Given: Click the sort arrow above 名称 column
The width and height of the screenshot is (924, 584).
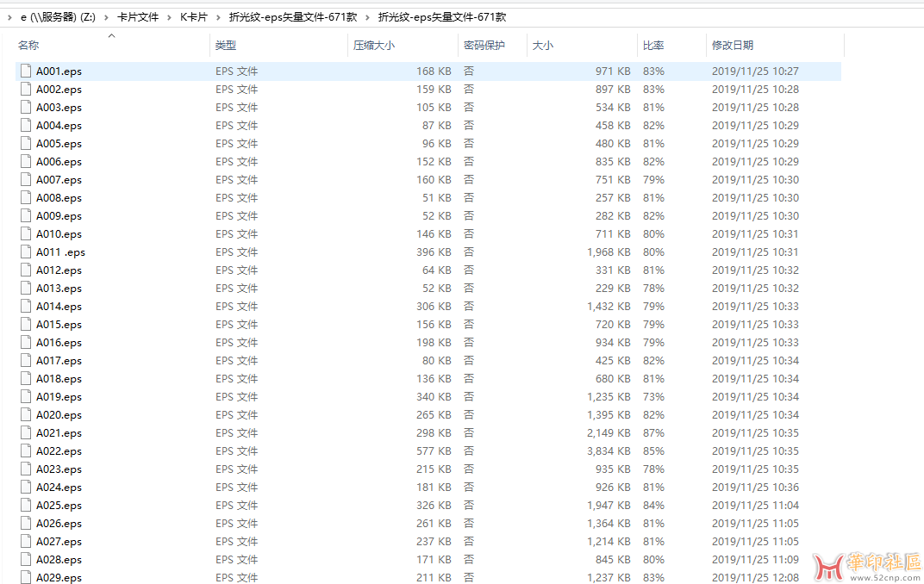Looking at the screenshot, I should point(111,35).
